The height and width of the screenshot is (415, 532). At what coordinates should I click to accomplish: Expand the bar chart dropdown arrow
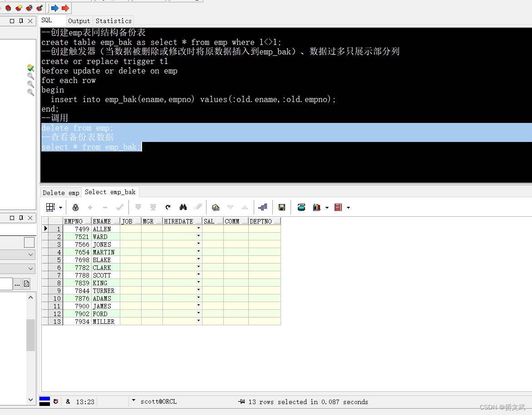pos(327,208)
